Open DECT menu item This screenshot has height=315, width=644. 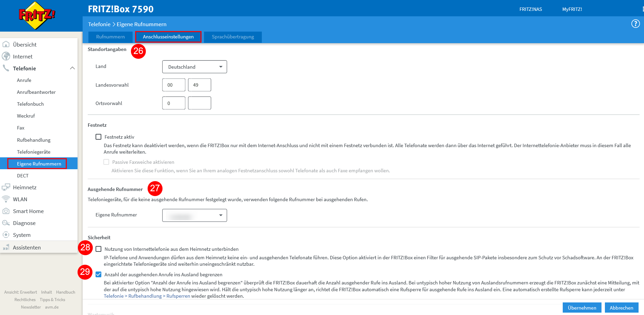tap(23, 176)
